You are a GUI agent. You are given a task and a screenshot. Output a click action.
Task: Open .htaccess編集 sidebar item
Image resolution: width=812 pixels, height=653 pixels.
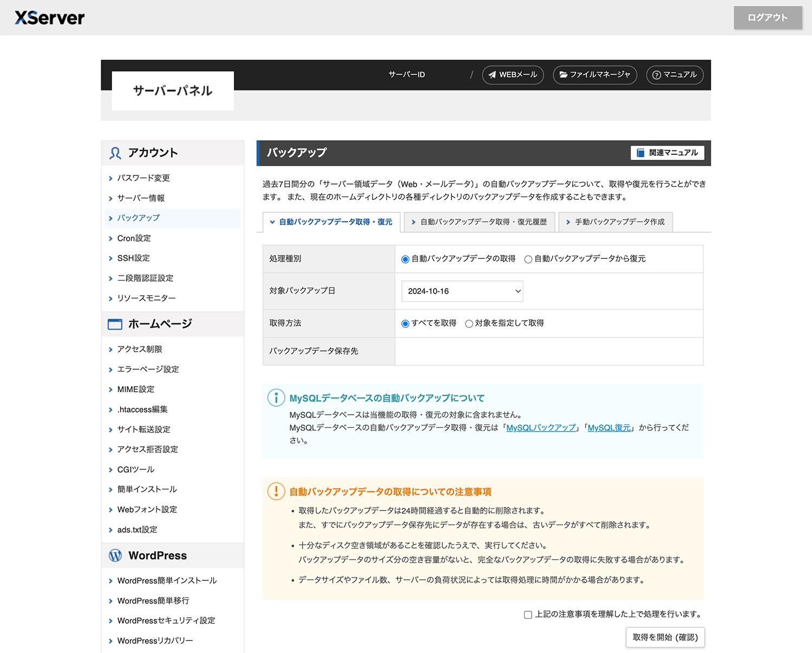pos(142,409)
